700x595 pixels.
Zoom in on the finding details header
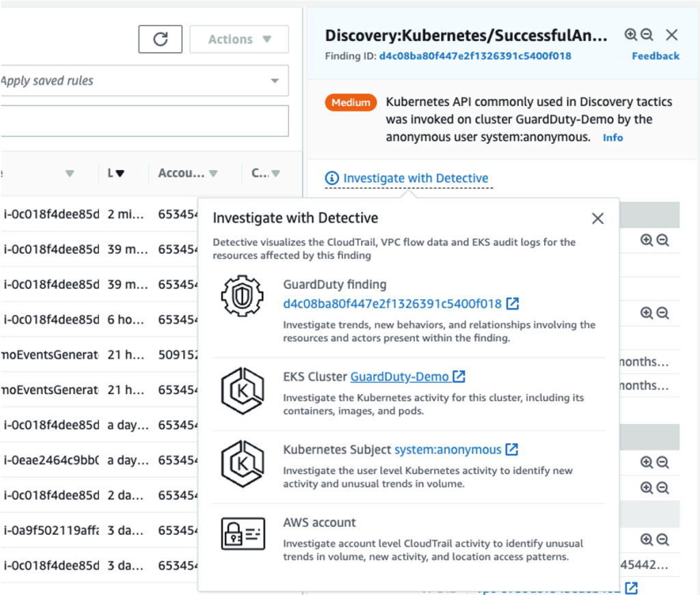point(629,34)
